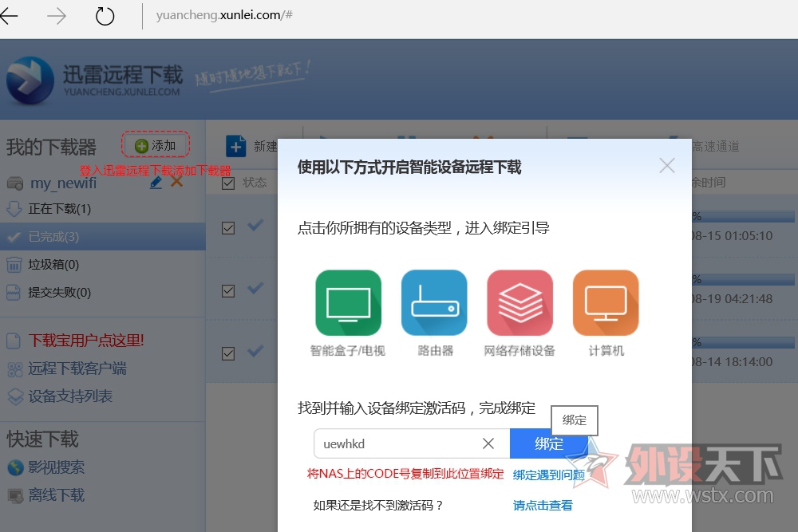Click the 提交失败 file icon
The image size is (798, 532).
point(14,293)
